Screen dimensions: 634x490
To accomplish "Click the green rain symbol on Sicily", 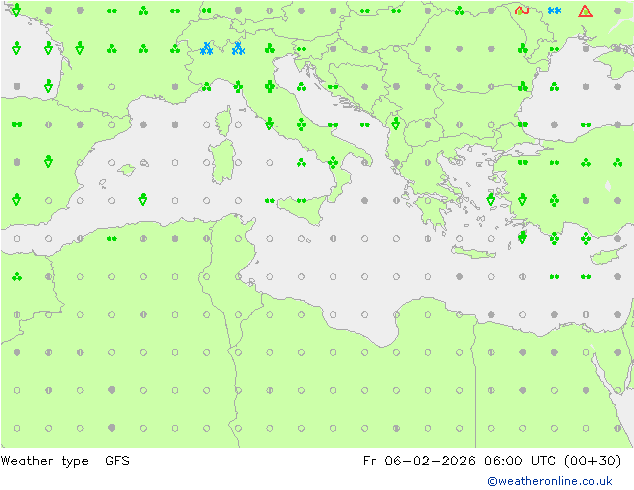I will (x=301, y=201).
